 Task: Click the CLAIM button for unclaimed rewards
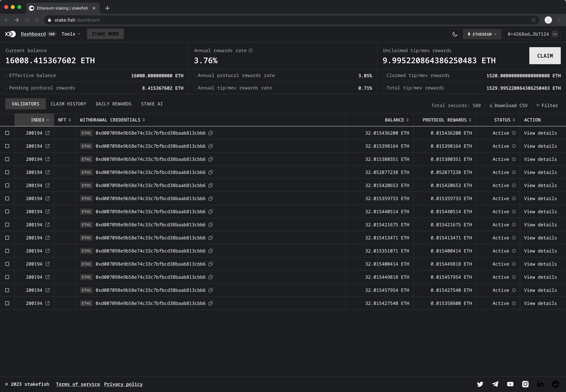pyautogui.click(x=545, y=56)
